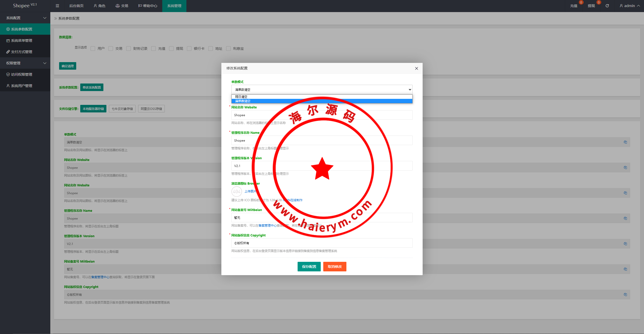This screenshot has width=644, height=334.
Task: Click the 404 browser icon placeholder
Action: pyautogui.click(x=236, y=191)
